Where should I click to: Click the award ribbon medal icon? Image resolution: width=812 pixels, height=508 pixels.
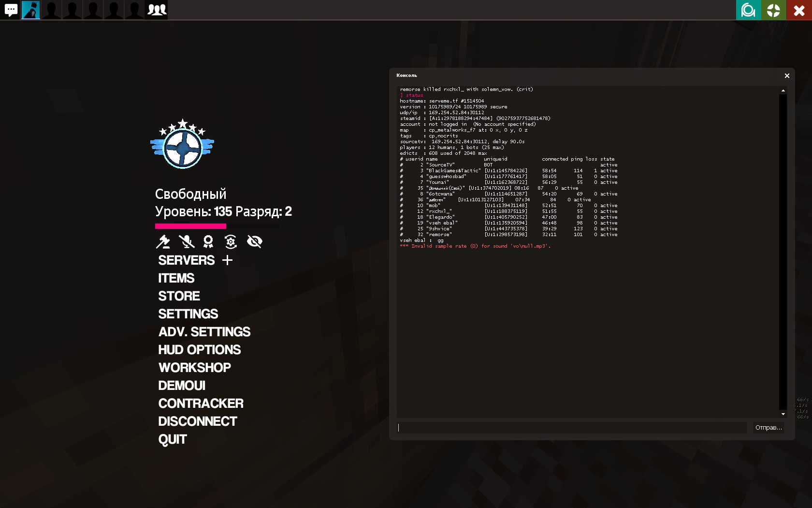coord(208,241)
